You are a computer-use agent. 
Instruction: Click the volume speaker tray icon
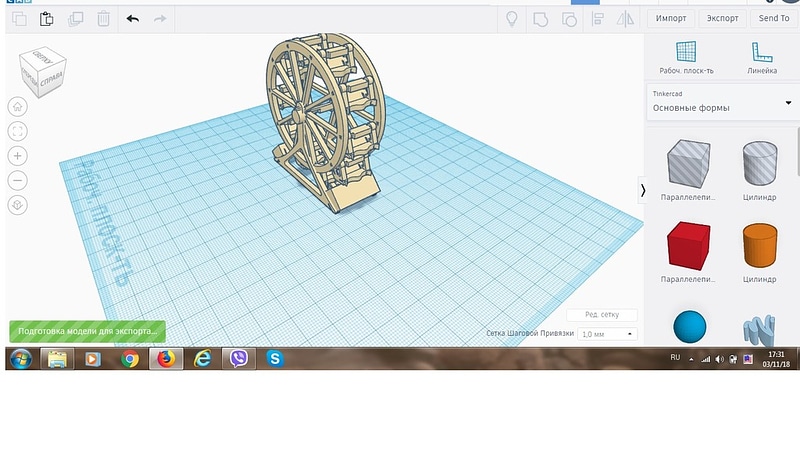719,359
